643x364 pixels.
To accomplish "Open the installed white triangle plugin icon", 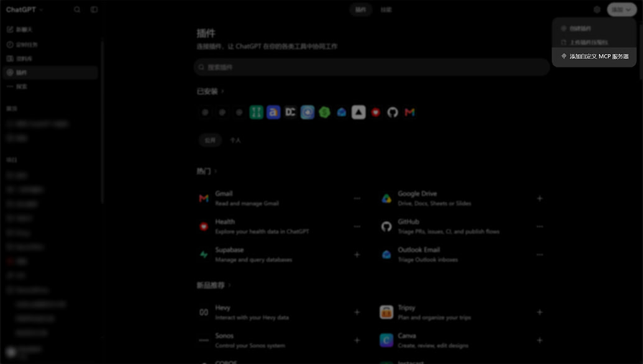I will pos(358,112).
